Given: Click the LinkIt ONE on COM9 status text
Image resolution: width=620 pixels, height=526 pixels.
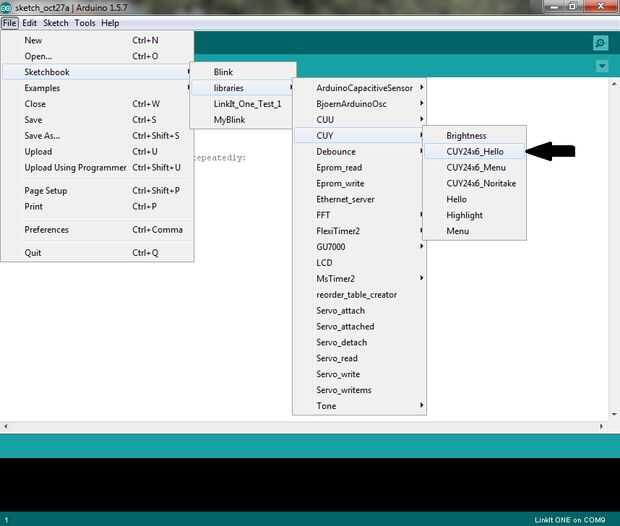Looking at the screenshot, I should 569,520.
